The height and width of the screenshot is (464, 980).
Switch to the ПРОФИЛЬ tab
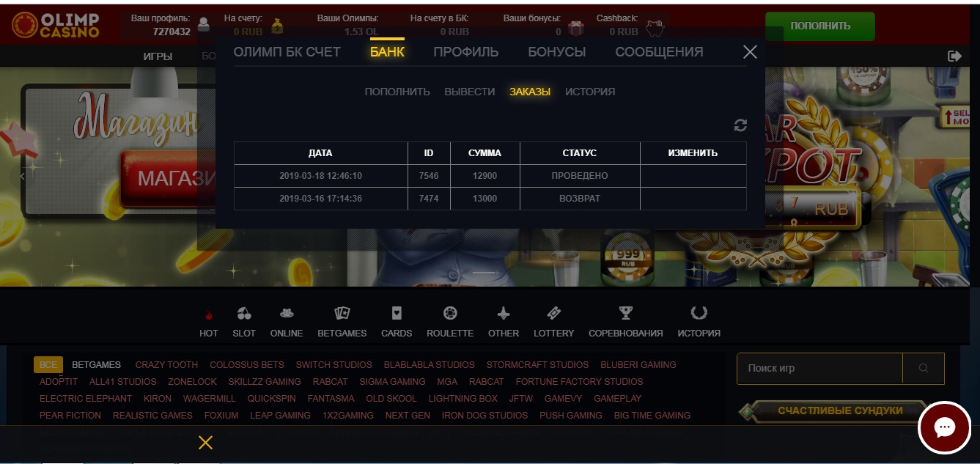tap(466, 52)
